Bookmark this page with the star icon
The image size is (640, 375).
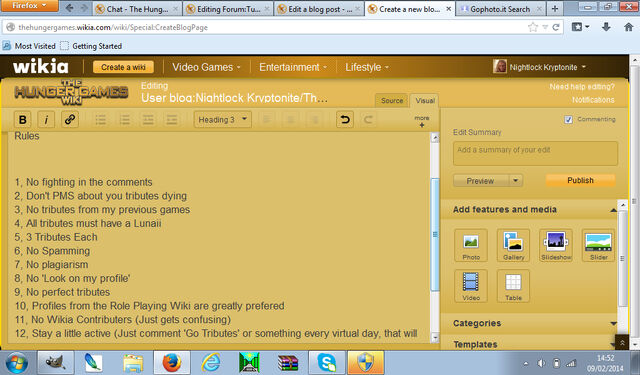pyautogui.click(x=533, y=27)
